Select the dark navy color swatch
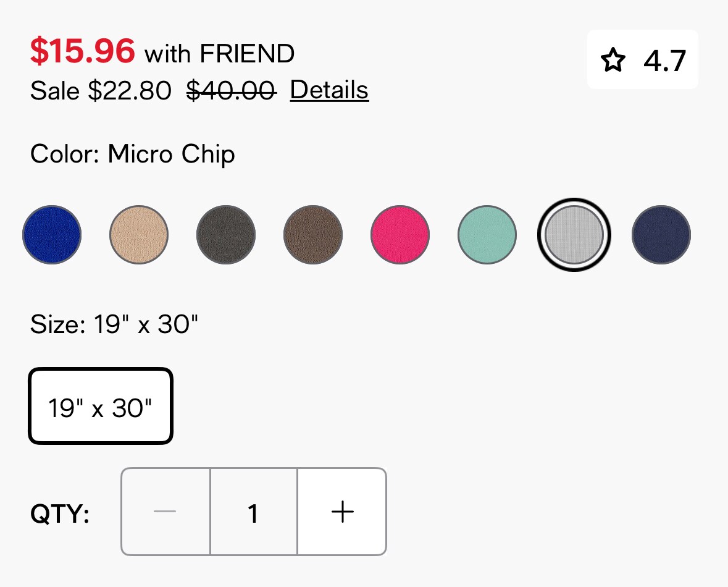This screenshot has height=587, width=728. 661,235
